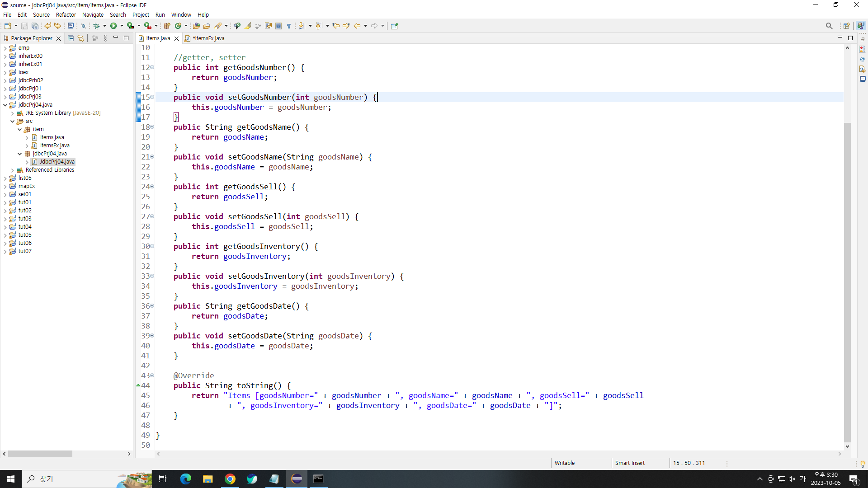Switch to the *ItemsEx.java editor tab
The height and width of the screenshot is (488, 868).
(x=208, y=38)
